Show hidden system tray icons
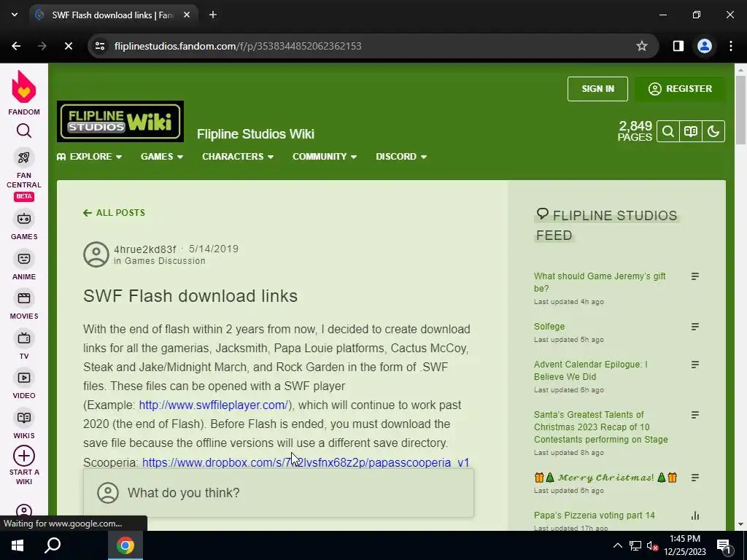This screenshot has height=560, width=747. (x=617, y=545)
